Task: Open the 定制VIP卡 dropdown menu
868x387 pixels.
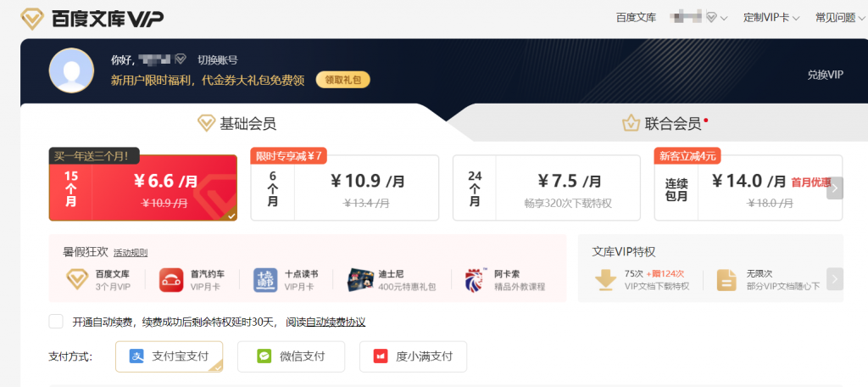Action: tap(771, 18)
